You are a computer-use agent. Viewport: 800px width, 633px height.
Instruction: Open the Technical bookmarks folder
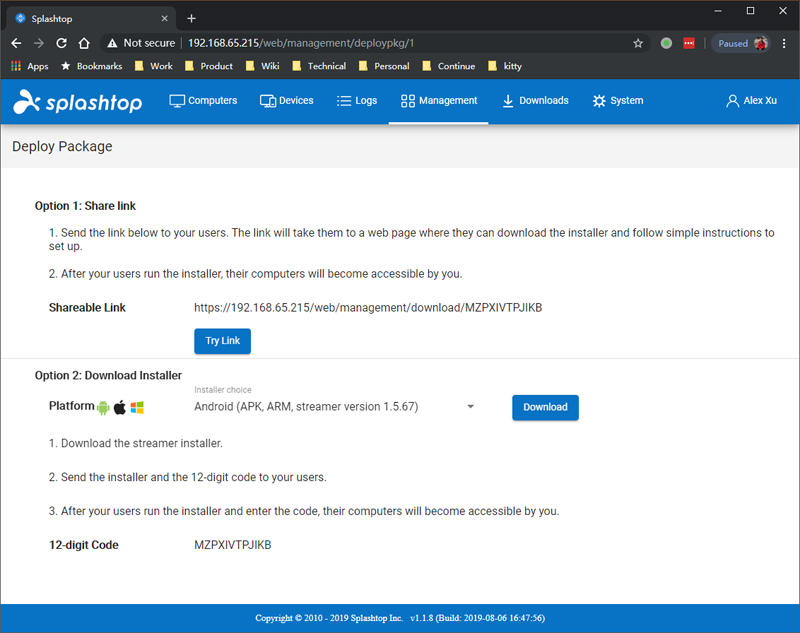point(319,66)
